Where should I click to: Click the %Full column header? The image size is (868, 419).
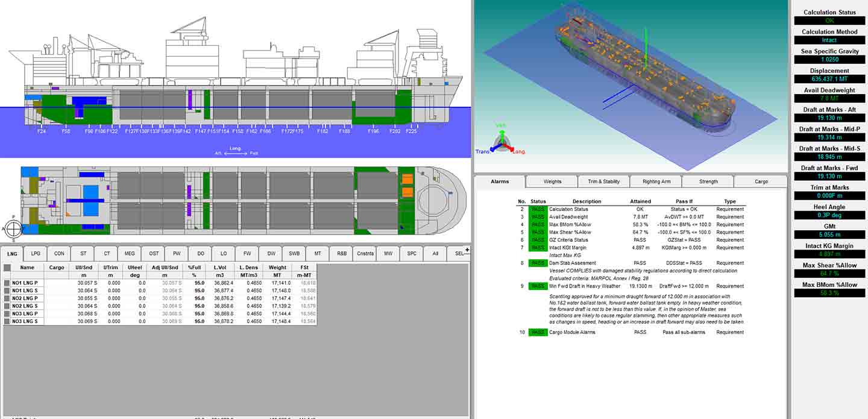pyautogui.click(x=194, y=268)
